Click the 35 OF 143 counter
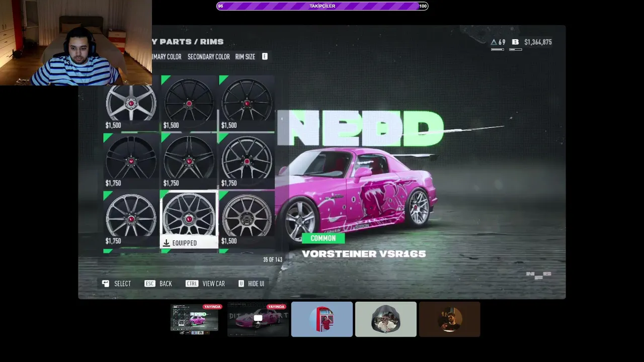Image resolution: width=644 pixels, height=362 pixels. [x=273, y=259]
